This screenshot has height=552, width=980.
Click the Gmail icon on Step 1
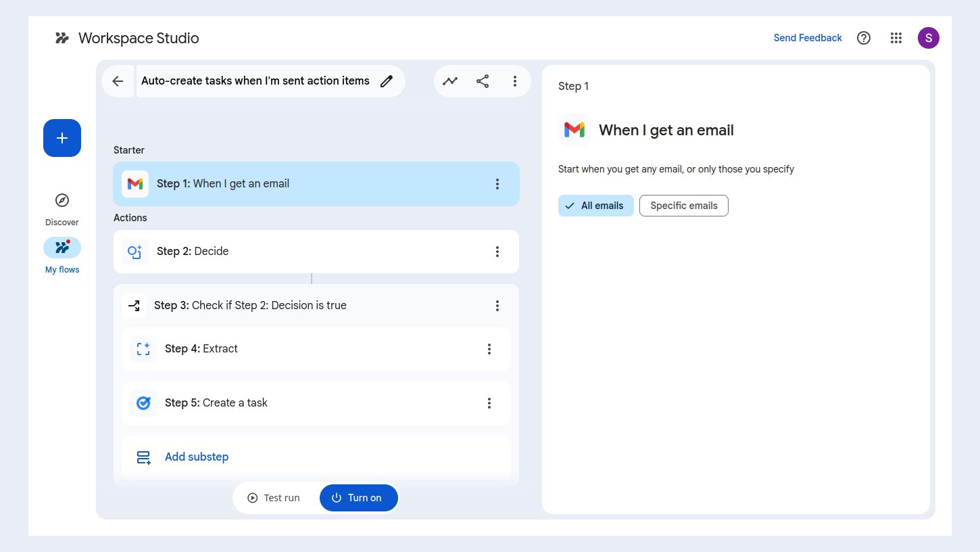pos(135,183)
